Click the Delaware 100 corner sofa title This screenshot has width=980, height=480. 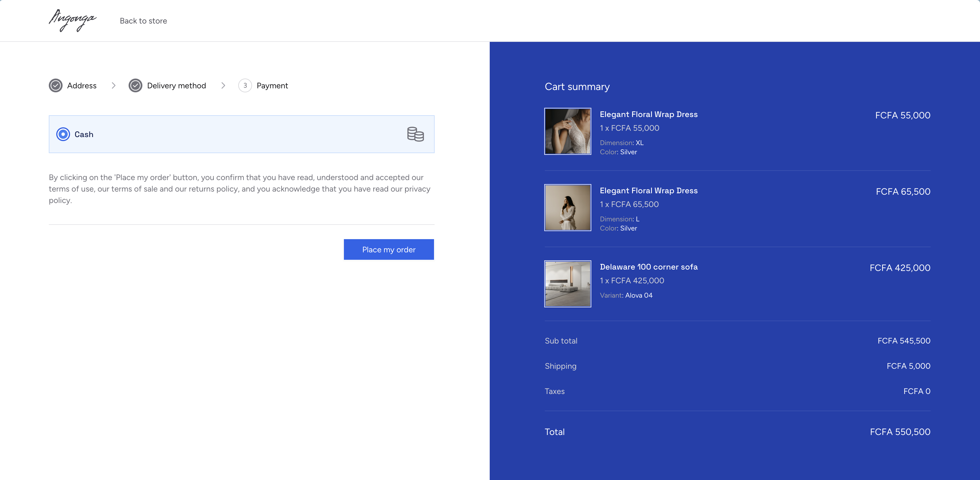[648, 267]
